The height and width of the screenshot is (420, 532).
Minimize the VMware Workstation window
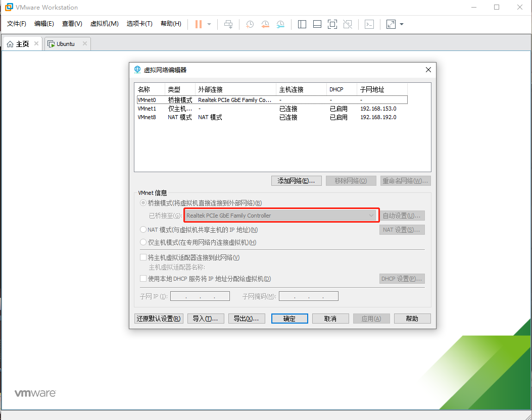click(473, 7)
